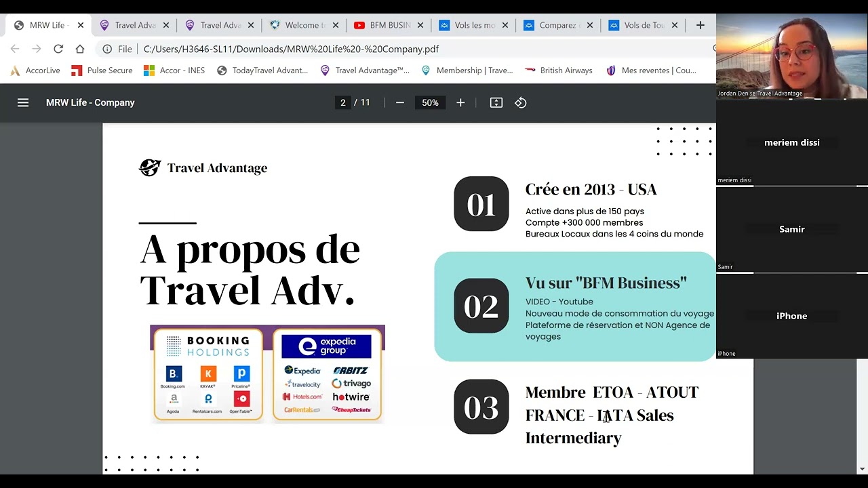
Task: Select the meriem dissi participant tile
Action: [x=791, y=142]
